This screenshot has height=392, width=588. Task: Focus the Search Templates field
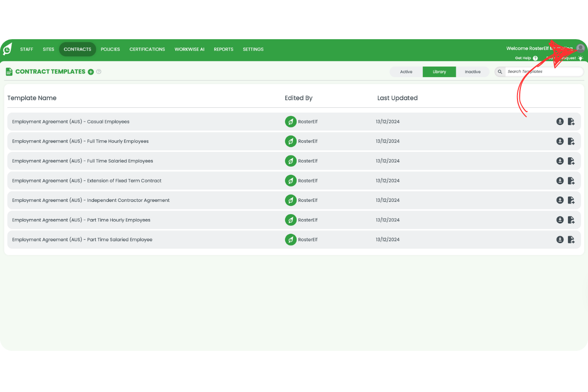[544, 72]
